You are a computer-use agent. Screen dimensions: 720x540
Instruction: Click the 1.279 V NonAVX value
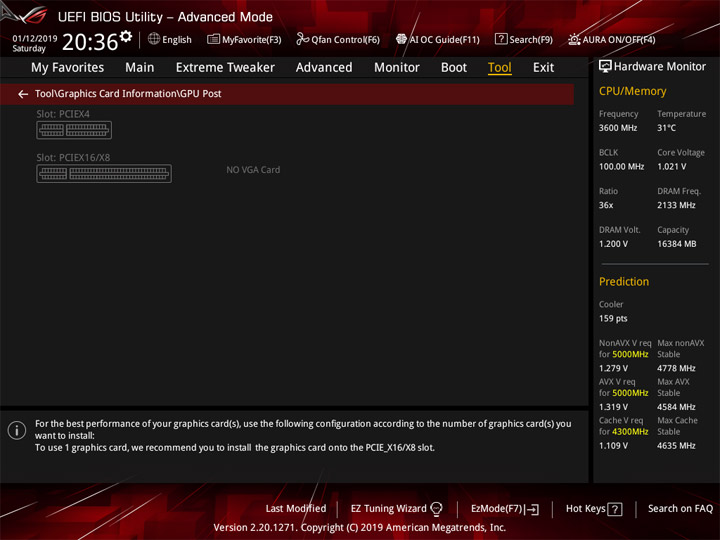pyautogui.click(x=613, y=368)
